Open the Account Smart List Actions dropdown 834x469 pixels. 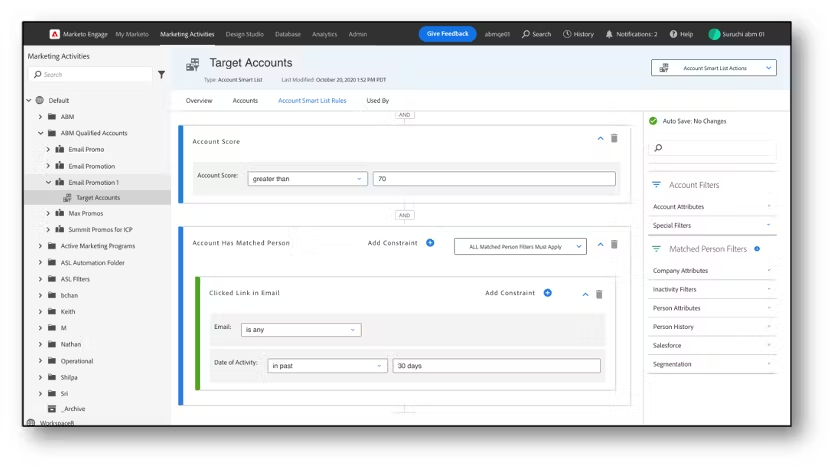[714, 68]
